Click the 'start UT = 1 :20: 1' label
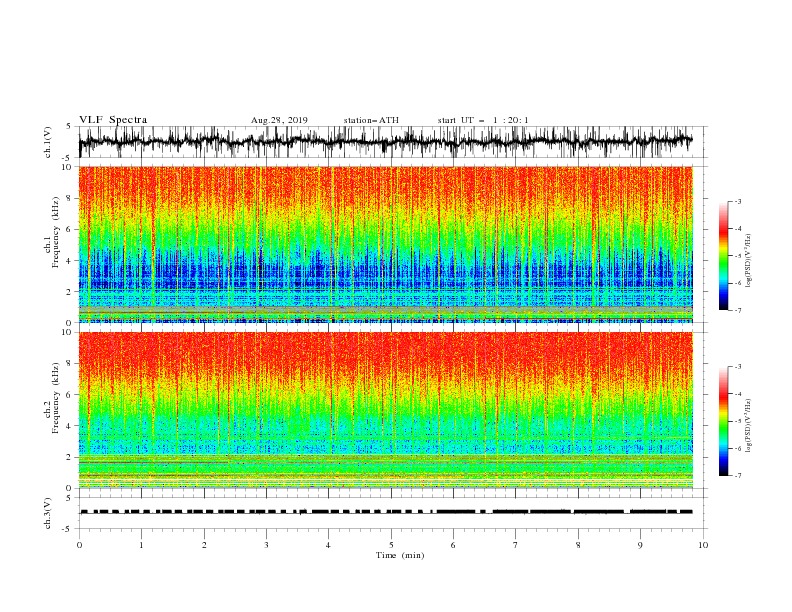Screen dimensions: 792x612 tap(483, 120)
